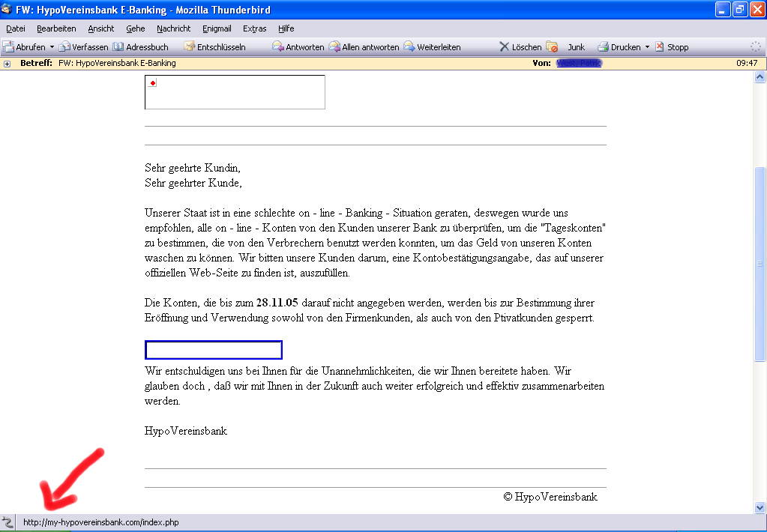Click Antworten to reply
The width and height of the screenshot is (767, 532).
pos(298,47)
